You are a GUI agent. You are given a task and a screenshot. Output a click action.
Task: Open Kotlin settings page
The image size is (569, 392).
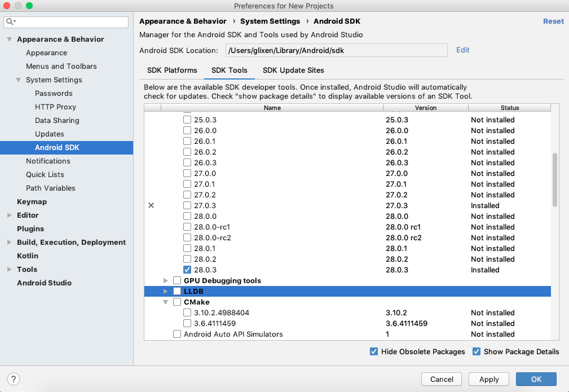(28, 256)
